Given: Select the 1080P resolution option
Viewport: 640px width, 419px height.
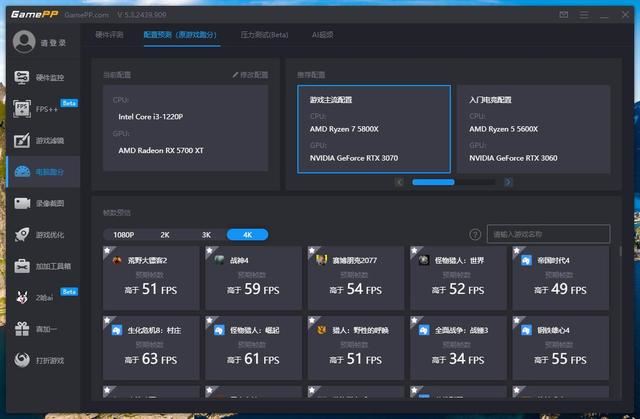Looking at the screenshot, I should 124,235.
